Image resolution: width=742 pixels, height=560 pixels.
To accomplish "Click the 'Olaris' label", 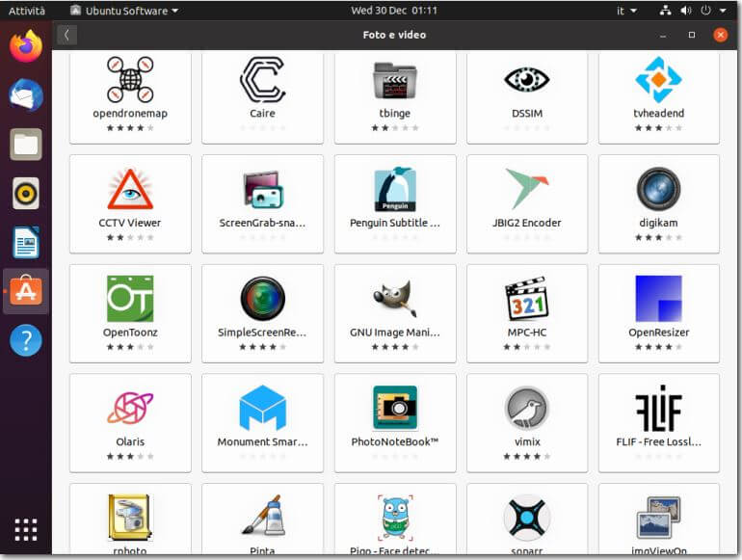I will click(130, 441).
